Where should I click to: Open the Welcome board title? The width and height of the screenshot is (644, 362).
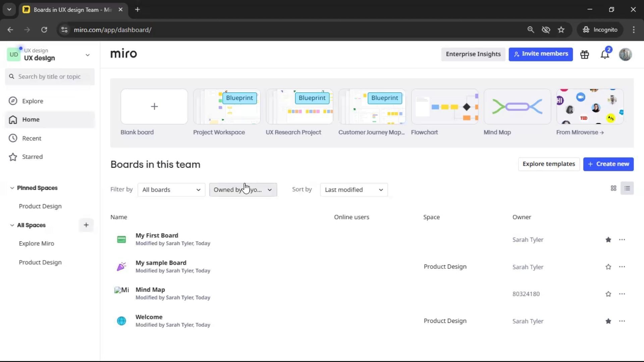click(x=149, y=317)
